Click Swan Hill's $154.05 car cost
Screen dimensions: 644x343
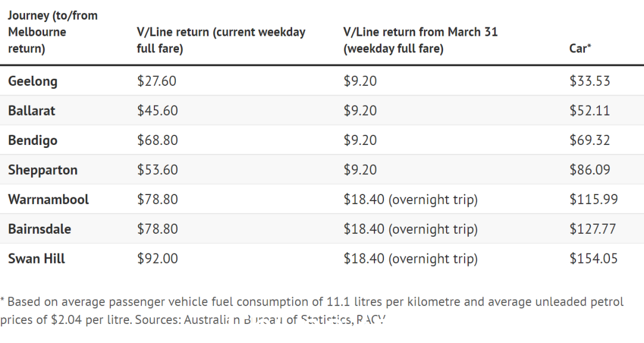tap(593, 258)
